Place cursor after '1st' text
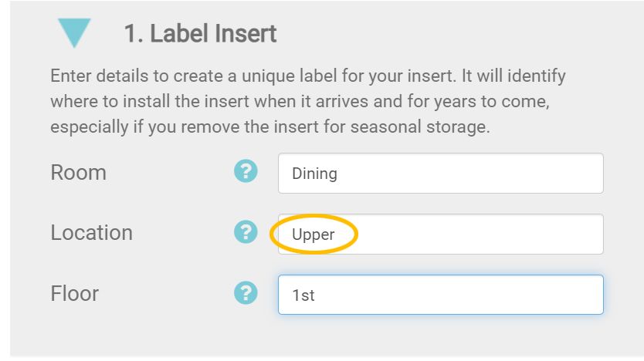The width and height of the screenshot is (644, 361). (x=317, y=295)
